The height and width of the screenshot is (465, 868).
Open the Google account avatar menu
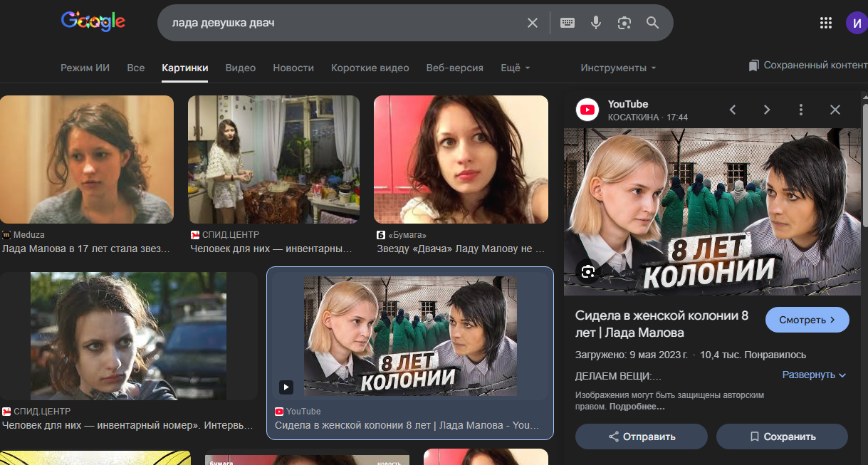857,23
